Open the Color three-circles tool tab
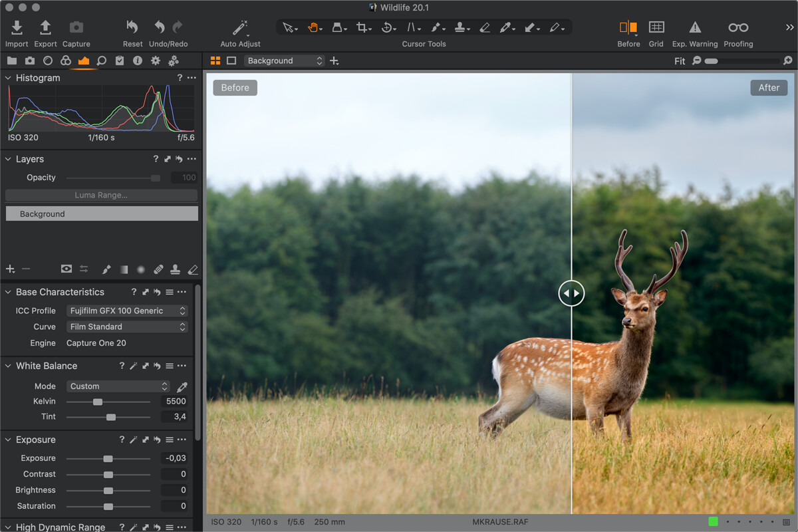This screenshot has width=798, height=532. pos(66,61)
